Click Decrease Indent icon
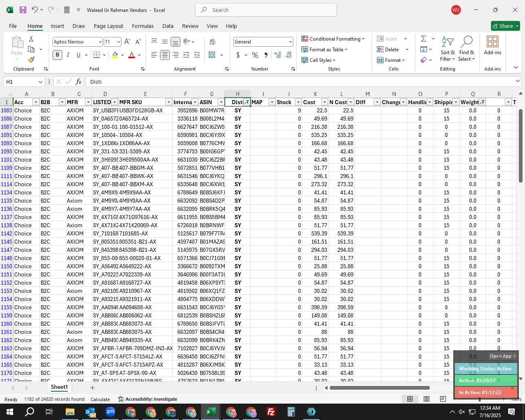This screenshot has width=525, height=420. (186, 55)
